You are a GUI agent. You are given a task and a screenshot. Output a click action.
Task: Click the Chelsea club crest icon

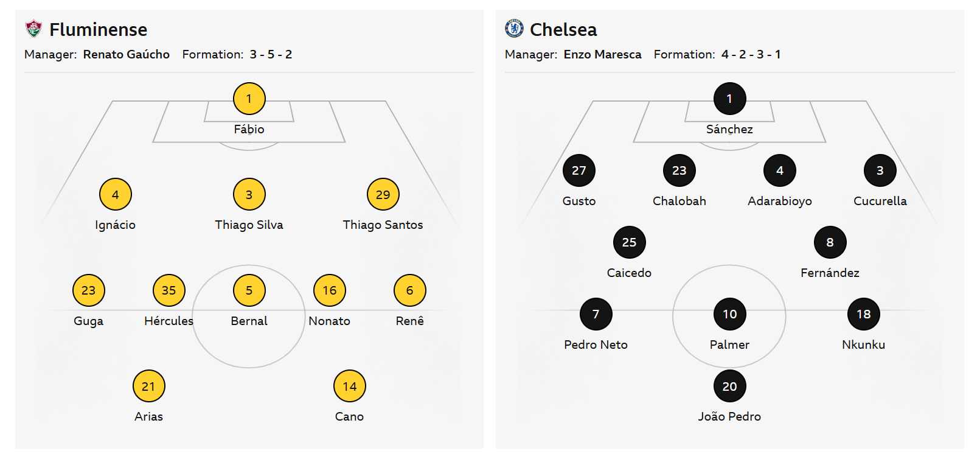[x=514, y=29]
